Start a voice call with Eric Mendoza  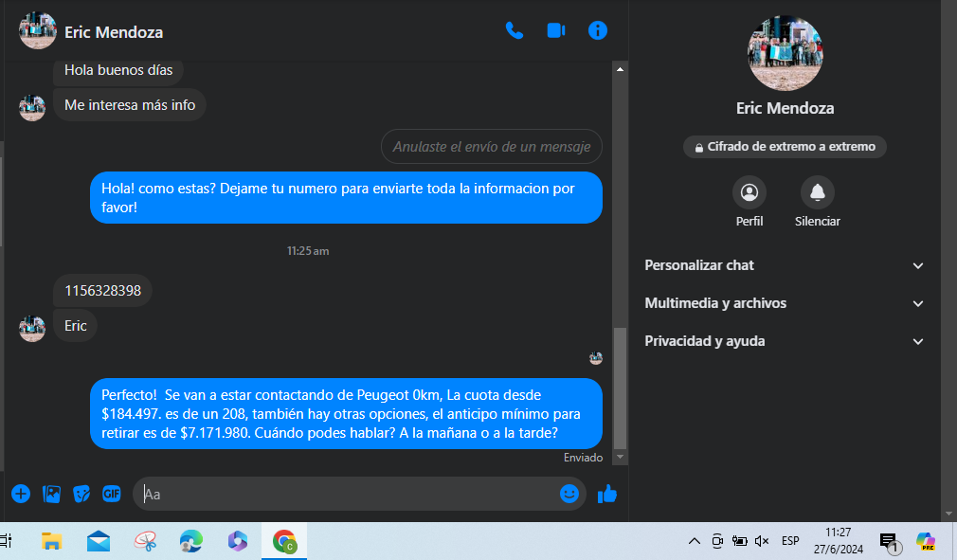[515, 30]
